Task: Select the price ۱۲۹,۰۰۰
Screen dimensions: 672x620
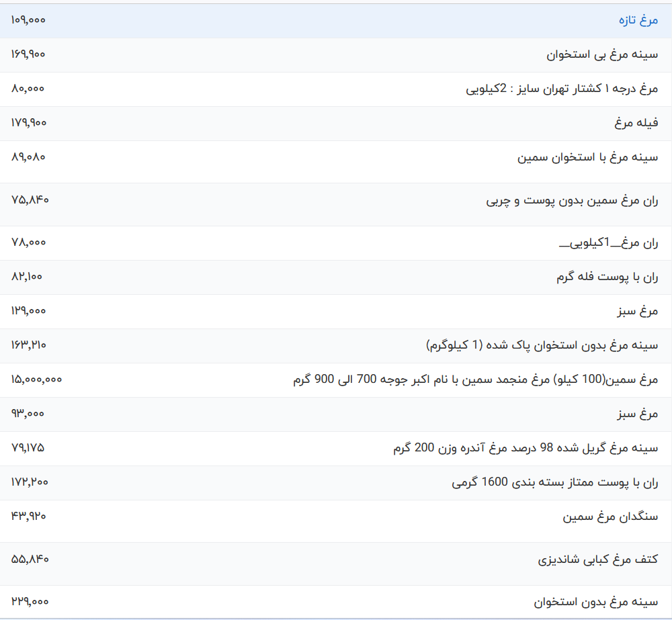Action: tap(29, 311)
